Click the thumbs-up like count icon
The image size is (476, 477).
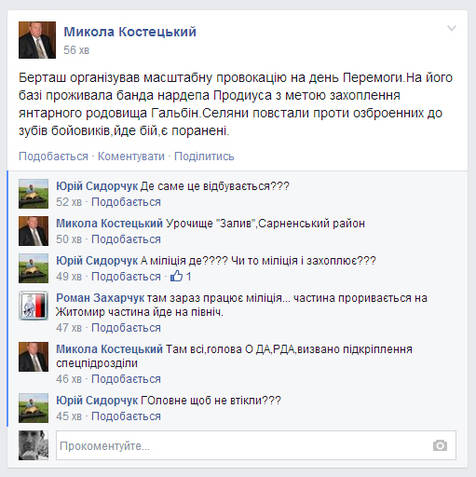click(x=176, y=276)
